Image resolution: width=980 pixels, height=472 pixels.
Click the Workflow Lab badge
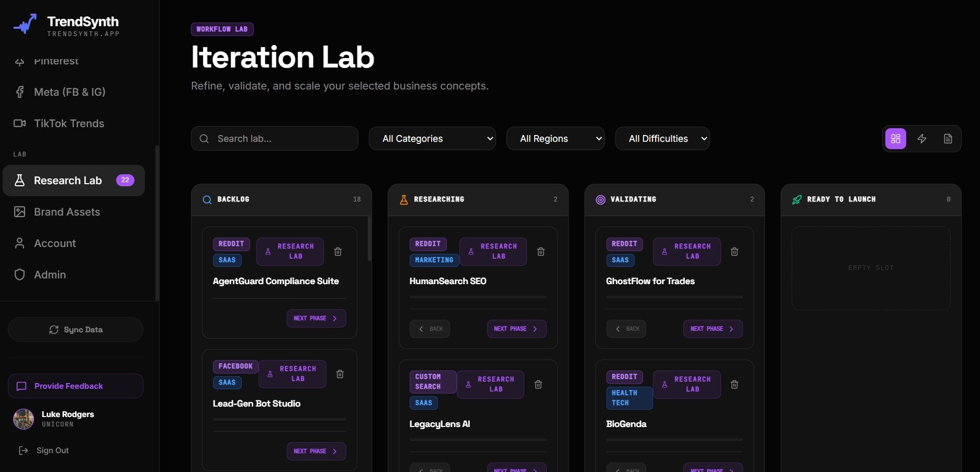222,29
